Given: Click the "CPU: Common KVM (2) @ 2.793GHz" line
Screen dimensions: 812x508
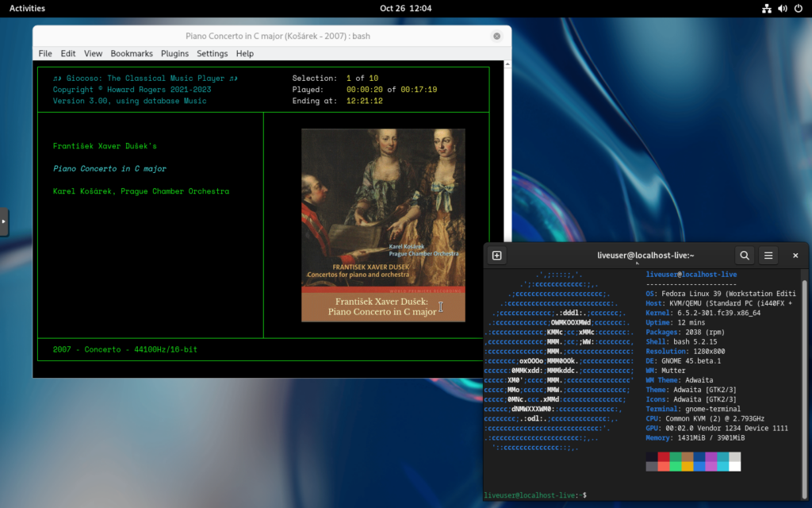Looking at the screenshot, I should click(705, 419).
